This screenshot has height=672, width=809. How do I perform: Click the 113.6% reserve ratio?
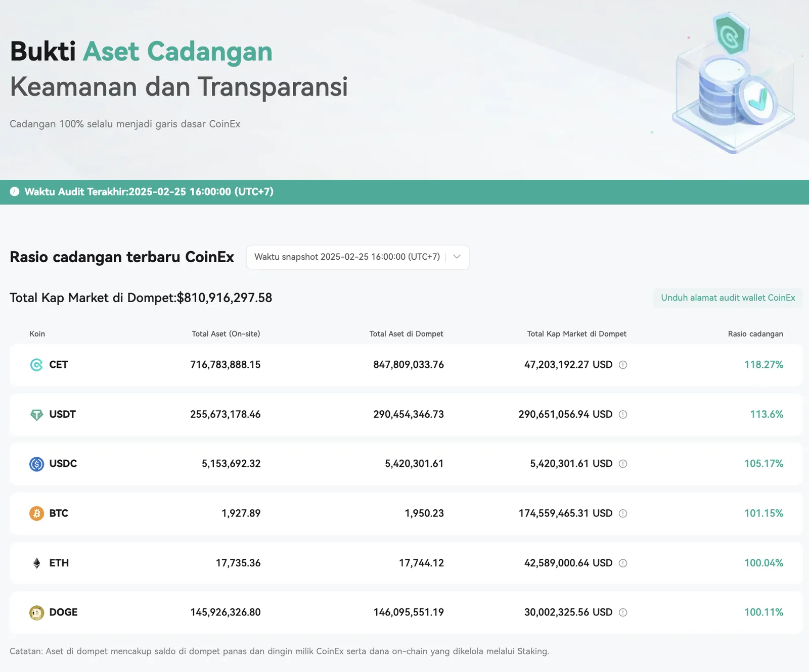767,414
